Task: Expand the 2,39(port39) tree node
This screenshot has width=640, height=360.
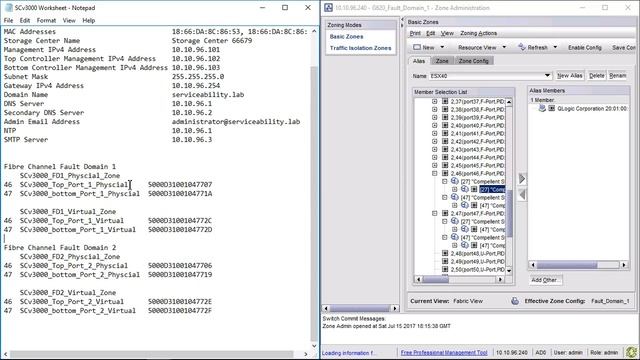Action: click(435, 117)
